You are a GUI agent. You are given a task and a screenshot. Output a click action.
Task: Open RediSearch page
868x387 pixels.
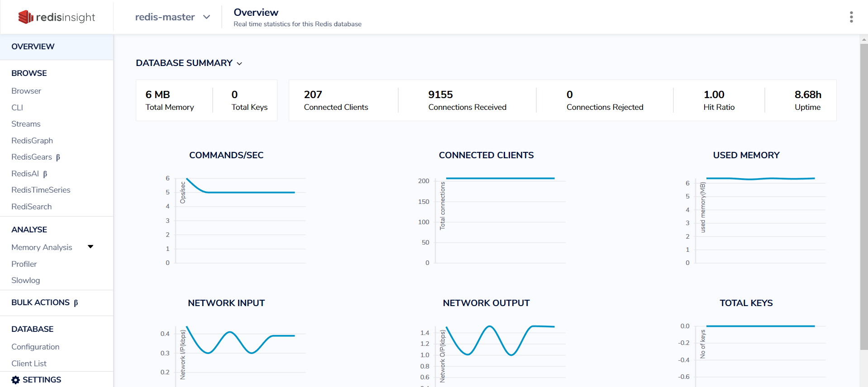tap(32, 207)
